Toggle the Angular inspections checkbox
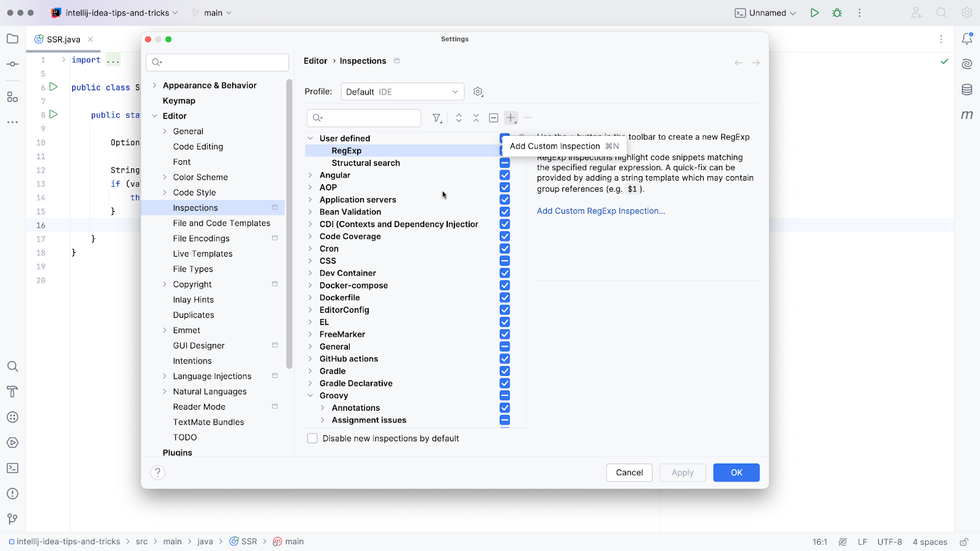This screenshot has height=551, width=980. tap(505, 175)
